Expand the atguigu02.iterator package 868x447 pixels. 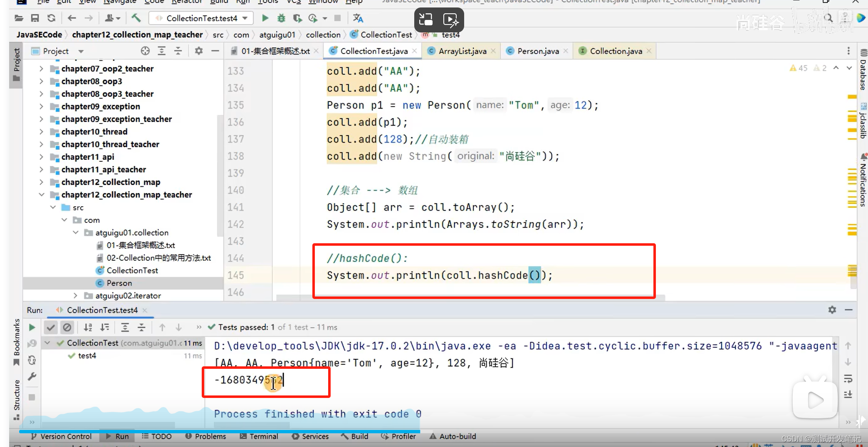coord(75,296)
